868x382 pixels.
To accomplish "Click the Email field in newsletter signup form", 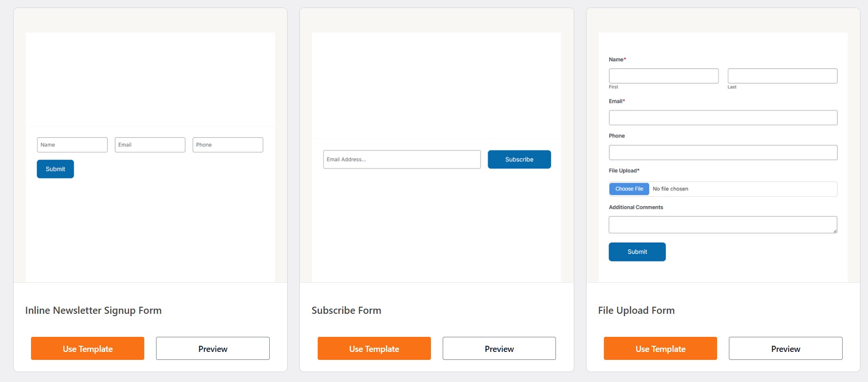I will (150, 145).
